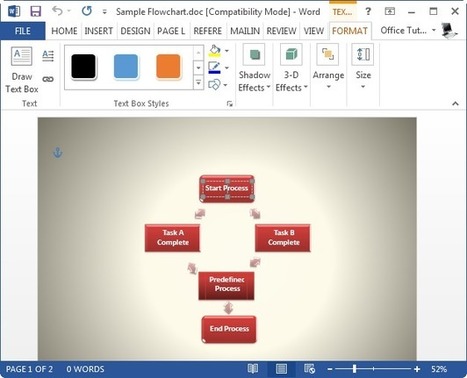The height and width of the screenshot is (378, 467).
Task: Open the Customize Quick Access Toolbar menu
Action: pos(104,12)
